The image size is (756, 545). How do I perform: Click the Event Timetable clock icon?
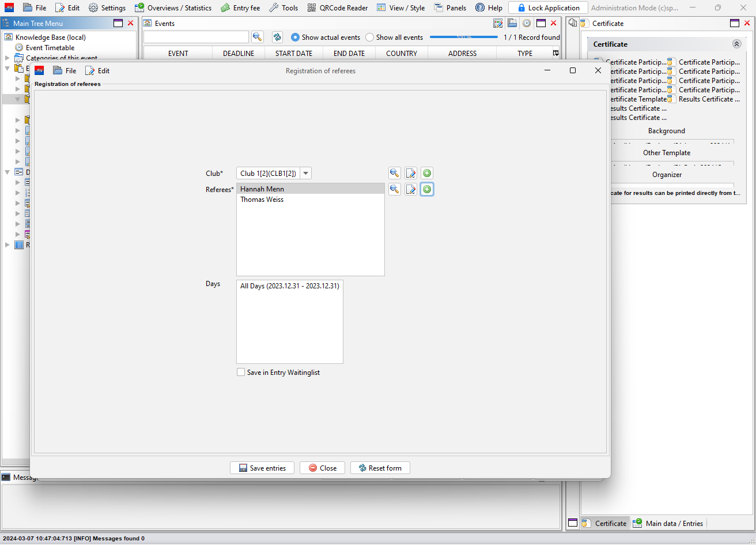pos(19,48)
